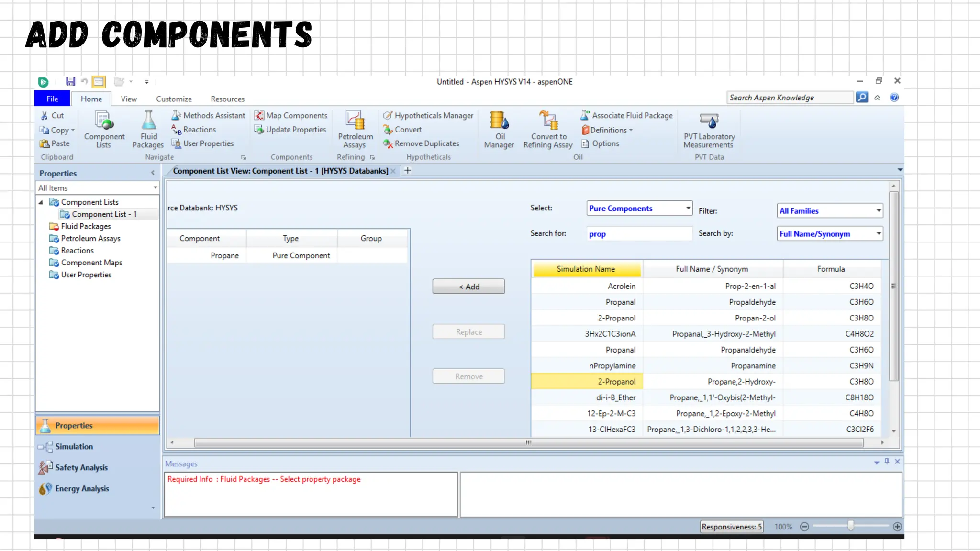Click the Undo icon in quick access toolbar
This screenshot has width=980, height=551.
click(84, 81)
